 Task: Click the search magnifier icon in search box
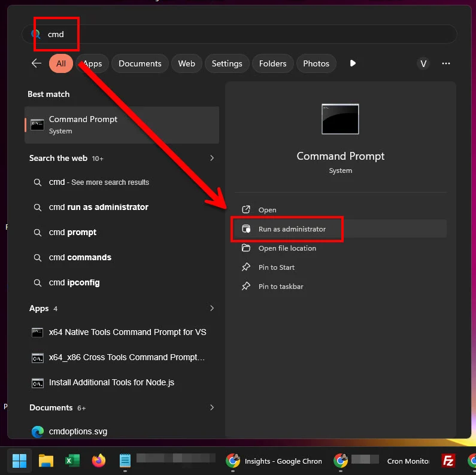tap(36, 34)
